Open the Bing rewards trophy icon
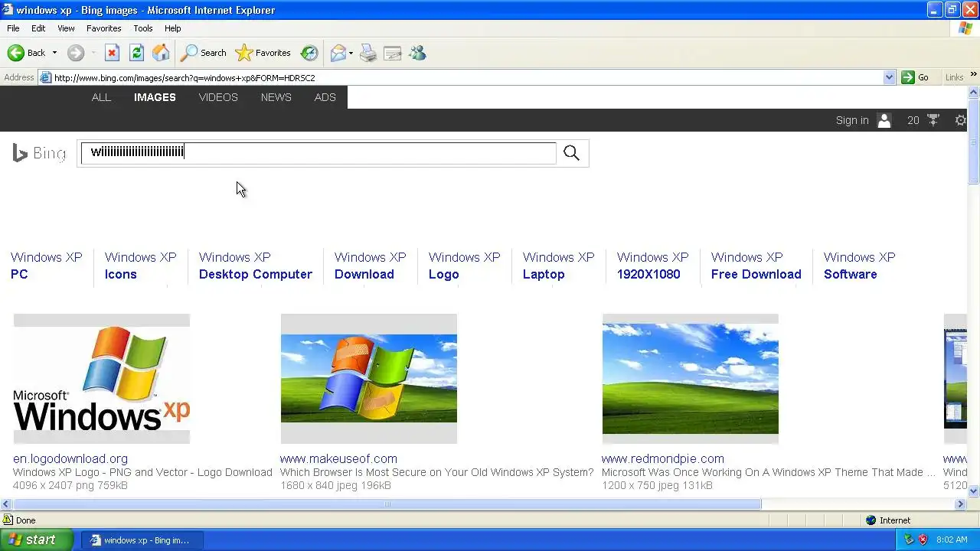This screenshot has height=551, width=980. point(933,120)
